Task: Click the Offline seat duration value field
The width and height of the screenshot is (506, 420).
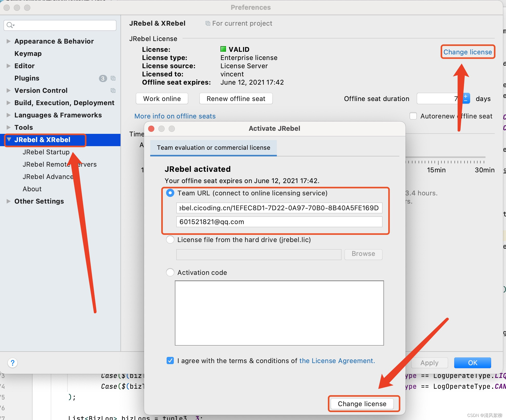Action: [x=440, y=98]
